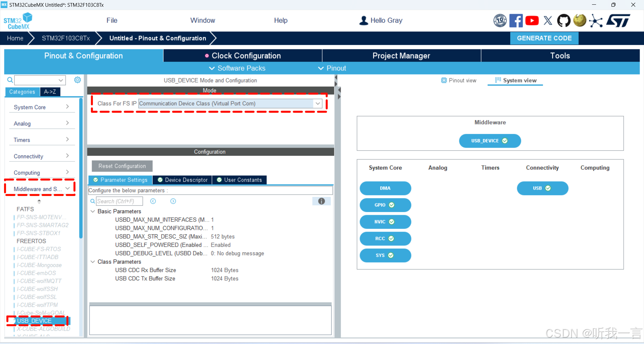644x344 pixels.
Task: Collapse the Basic Parameters group
Action: point(93,211)
